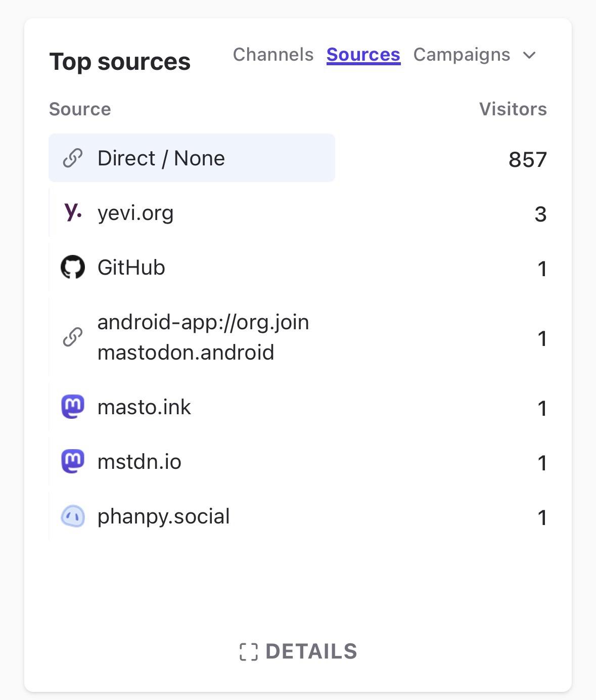The width and height of the screenshot is (596, 700).
Task: Select the phanpy.social source name
Action: [163, 516]
